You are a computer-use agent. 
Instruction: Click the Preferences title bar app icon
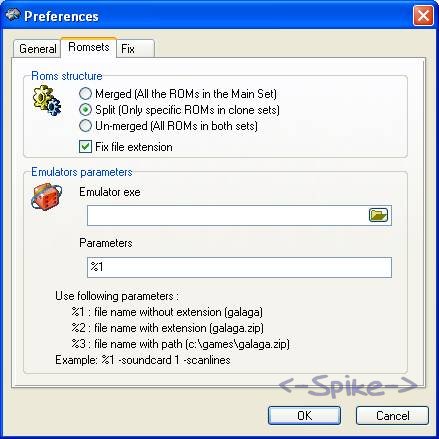[x=13, y=15]
